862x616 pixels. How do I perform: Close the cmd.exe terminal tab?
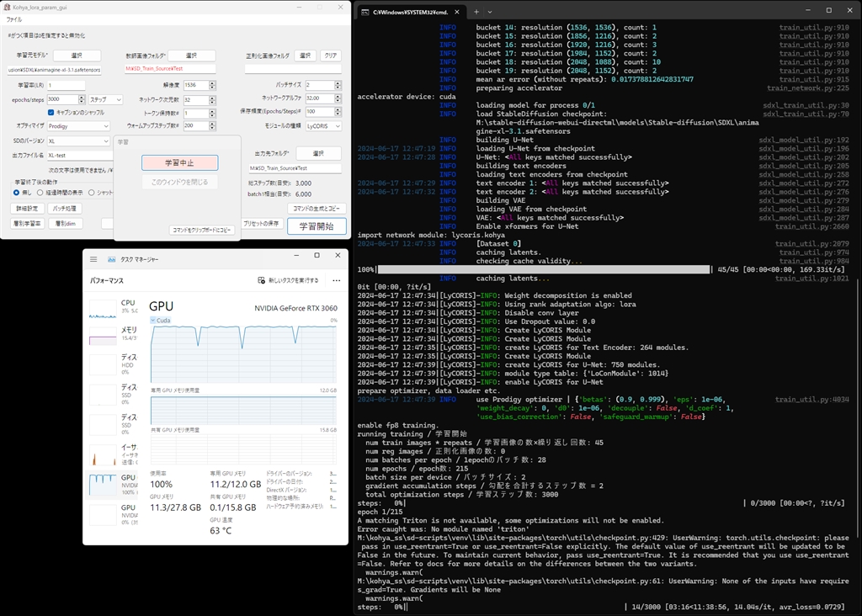pos(458,11)
